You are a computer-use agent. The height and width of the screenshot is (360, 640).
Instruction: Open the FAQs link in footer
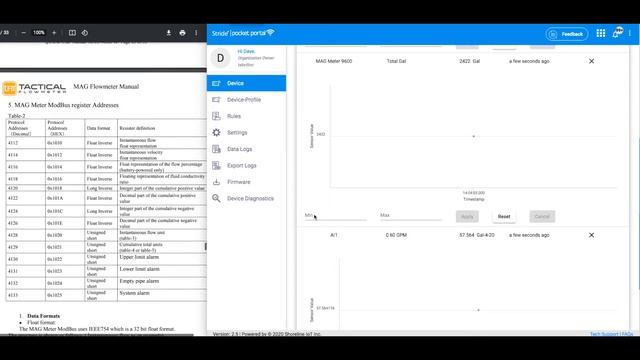[627, 334]
